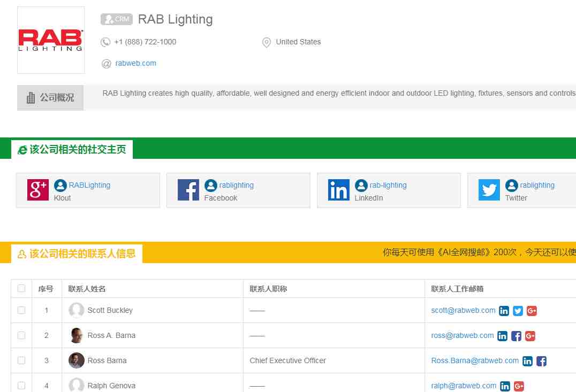
Task: Click the @ website icon
Action: point(106,64)
